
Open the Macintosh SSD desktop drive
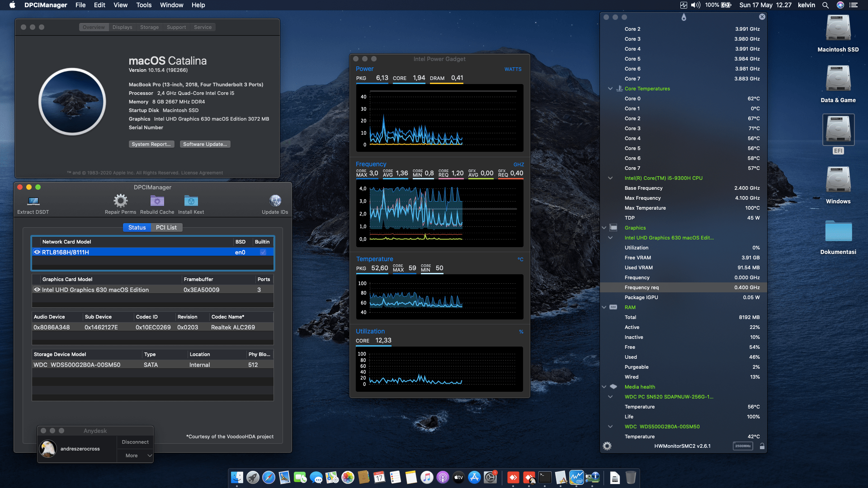coord(838,28)
